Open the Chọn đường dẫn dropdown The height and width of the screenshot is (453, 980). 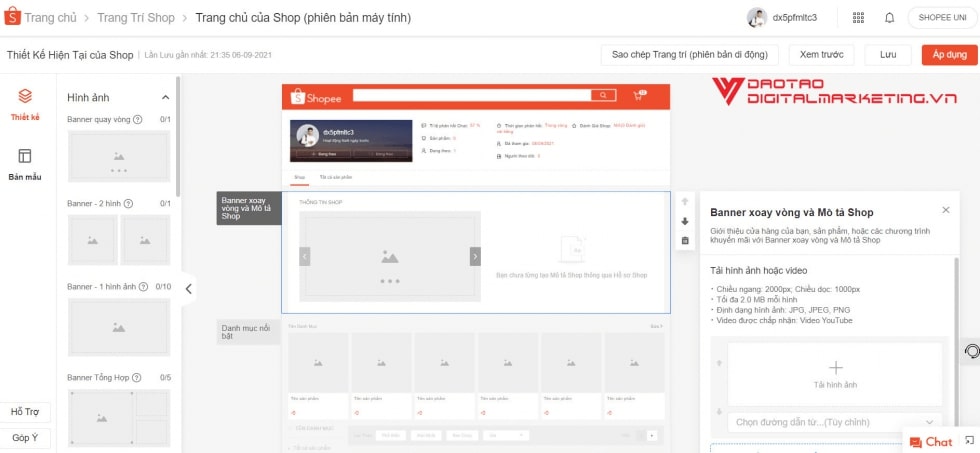click(x=833, y=422)
